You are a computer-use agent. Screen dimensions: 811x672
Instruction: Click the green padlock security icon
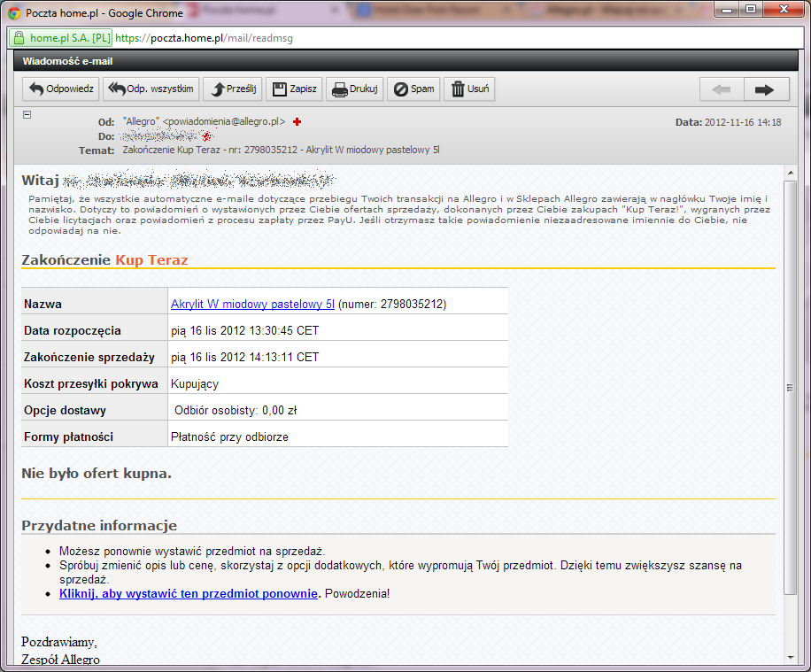(x=19, y=38)
